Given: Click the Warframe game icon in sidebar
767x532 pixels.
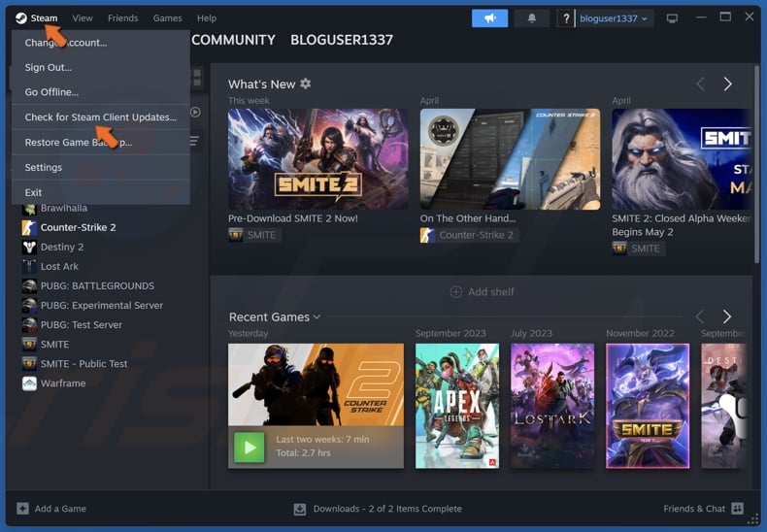Looking at the screenshot, I should [29, 383].
